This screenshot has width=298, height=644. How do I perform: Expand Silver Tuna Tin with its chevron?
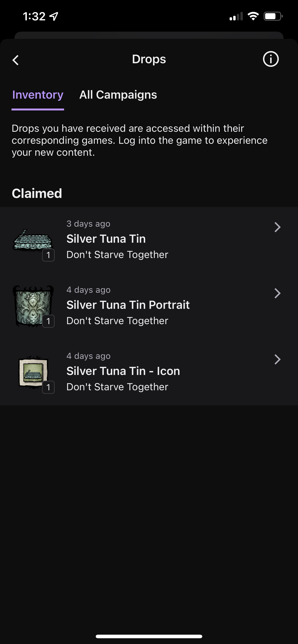tap(277, 227)
